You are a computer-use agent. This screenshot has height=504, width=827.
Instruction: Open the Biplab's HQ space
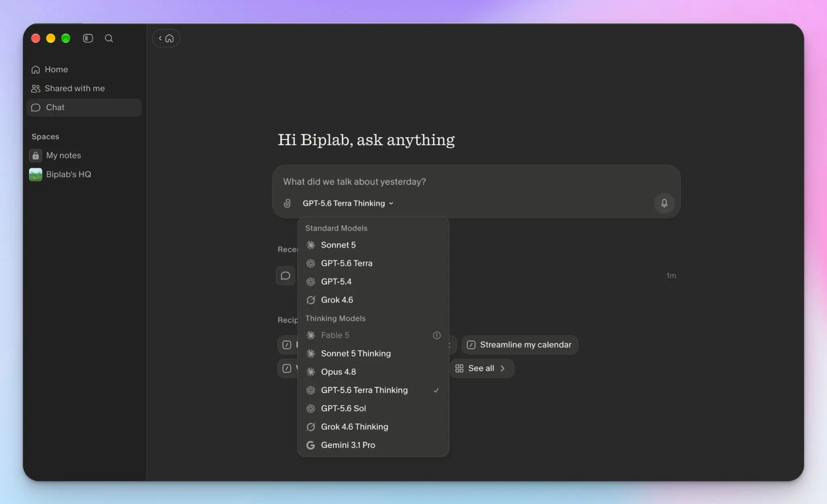[84, 174]
